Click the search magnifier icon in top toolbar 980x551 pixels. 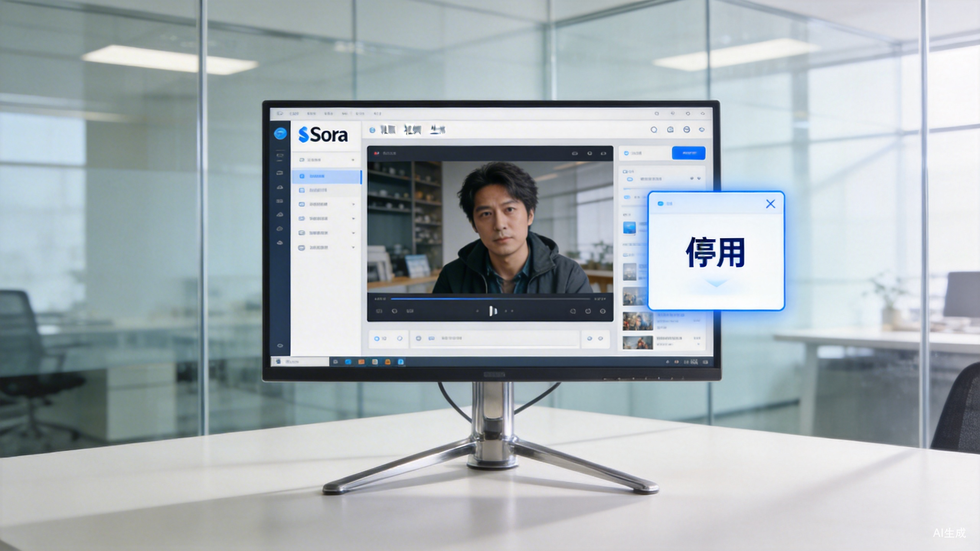pos(654,130)
